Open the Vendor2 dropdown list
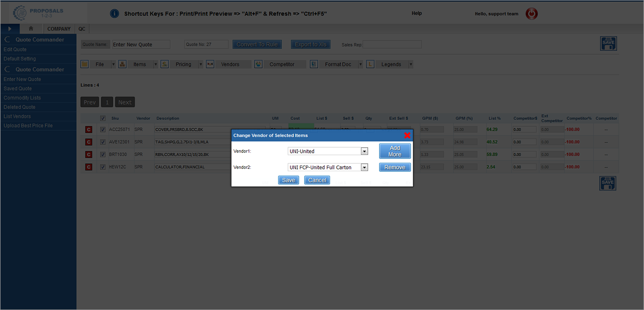Screen dimensions: 644x310 (x=364, y=168)
